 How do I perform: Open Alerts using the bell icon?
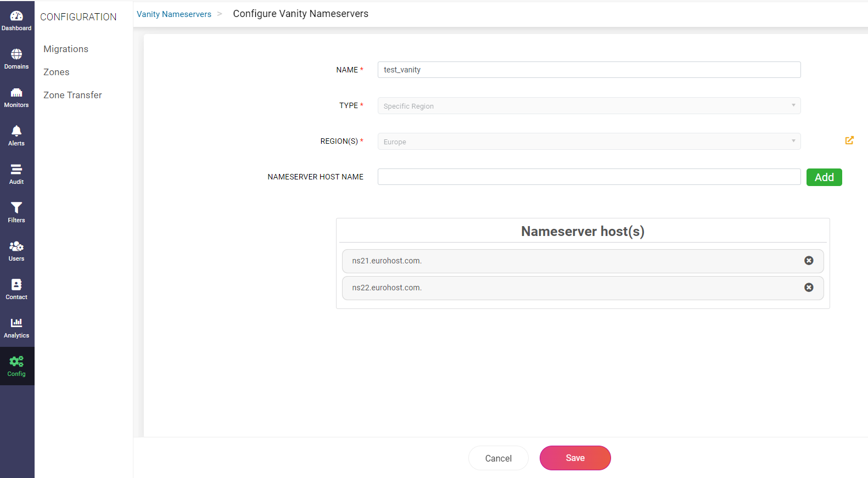point(16,136)
